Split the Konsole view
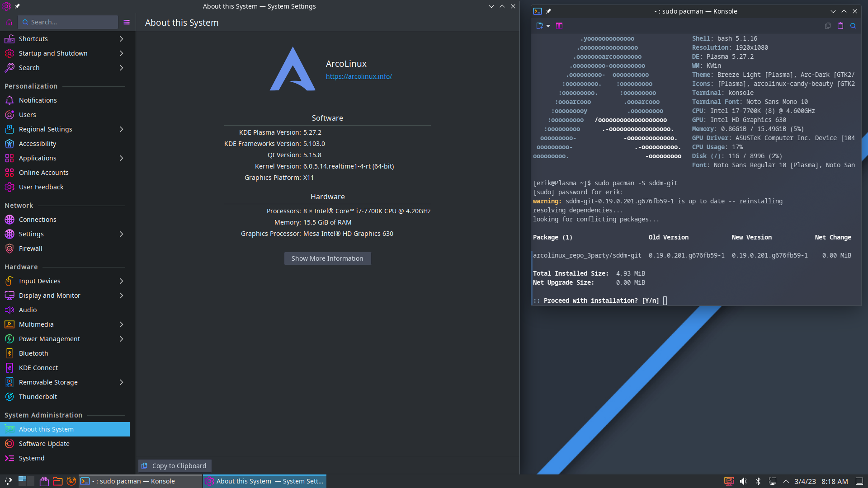 [559, 26]
